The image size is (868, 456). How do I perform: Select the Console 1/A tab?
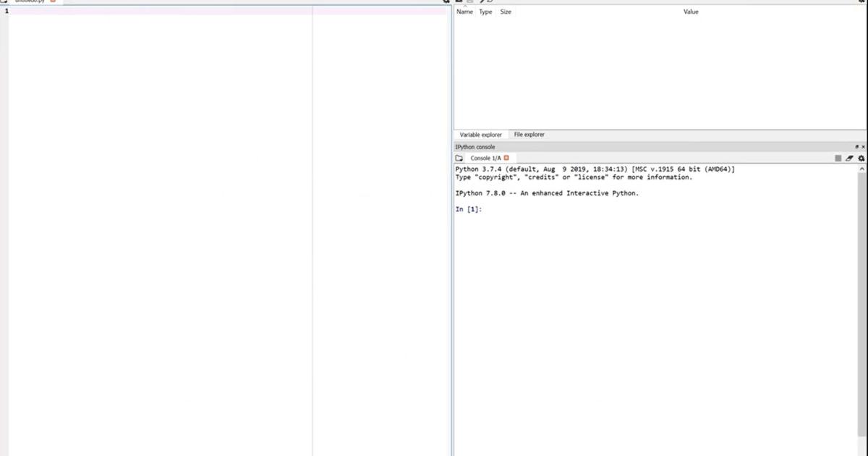[x=485, y=158]
